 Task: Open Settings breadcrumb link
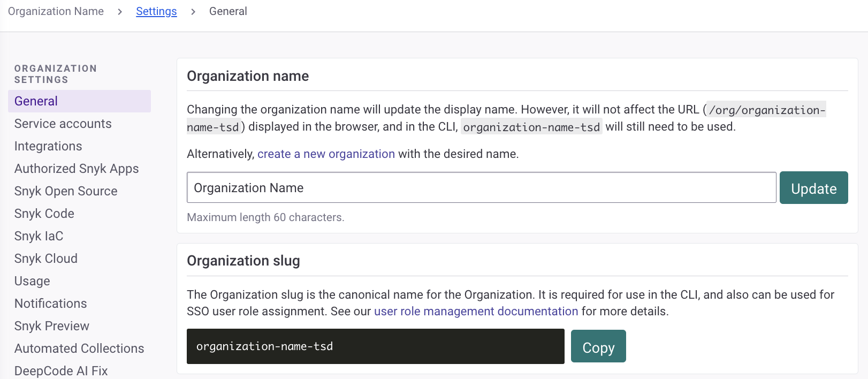pyautogui.click(x=156, y=11)
